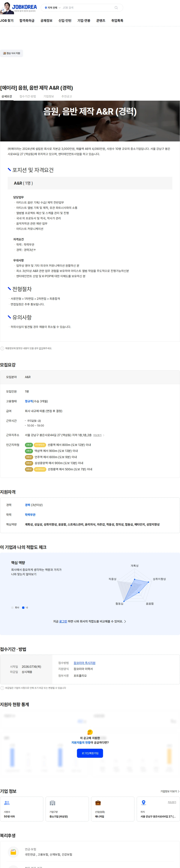
Task: Click the 2호선 badge for 선릉역
Action: click(29, 445)
